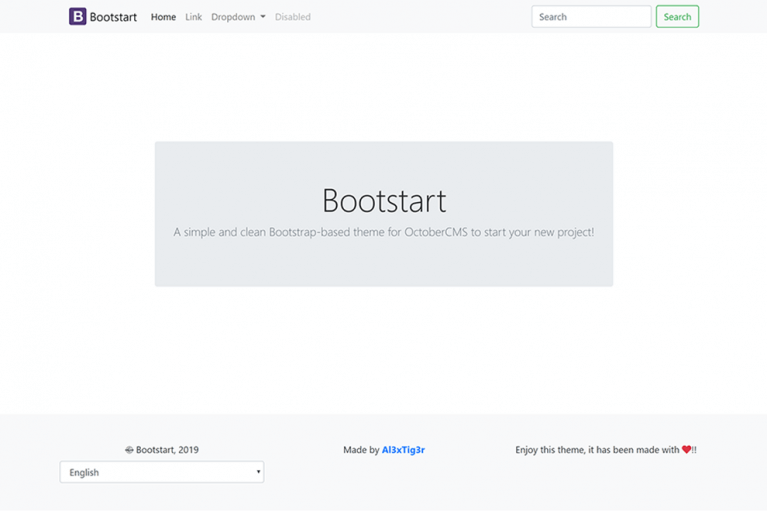The width and height of the screenshot is (767, 511).
Task: Click the purple Bootstrap B logo
Action: (x=77, y=17)
